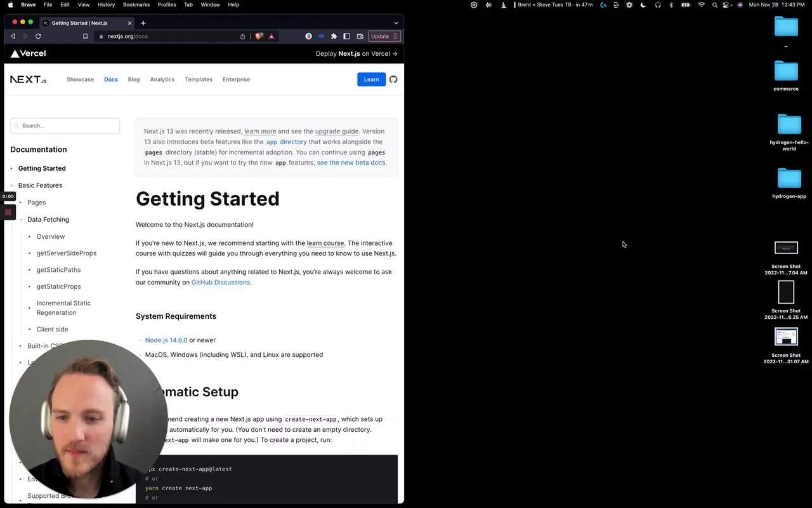Viewport: 812px width, 508px height.
Task: Open the upgrade guide link
Action: [x=337, y=131]
